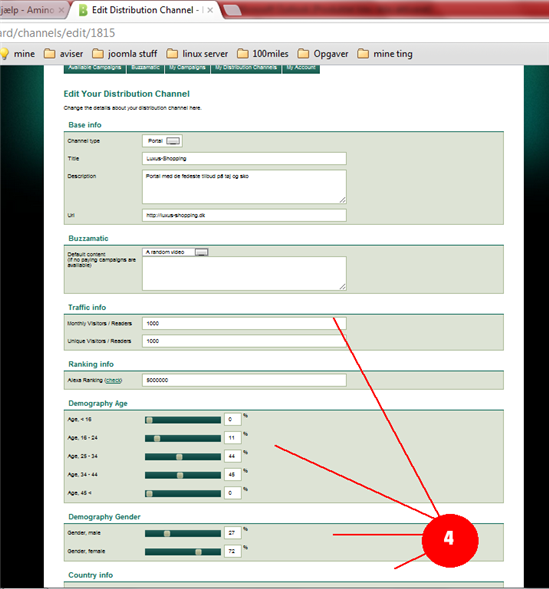Open the linux server bookmark folder

[x=197, y=54]
